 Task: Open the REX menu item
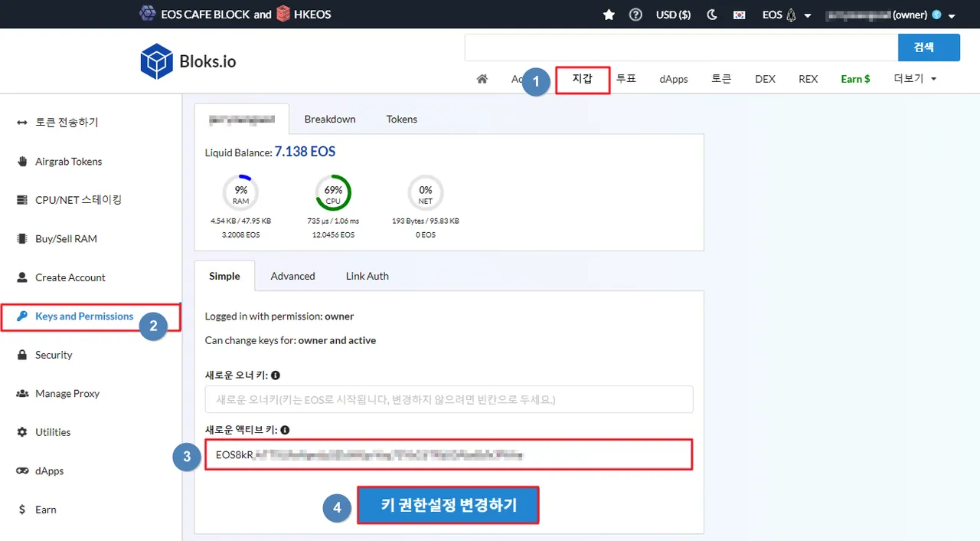808,79
